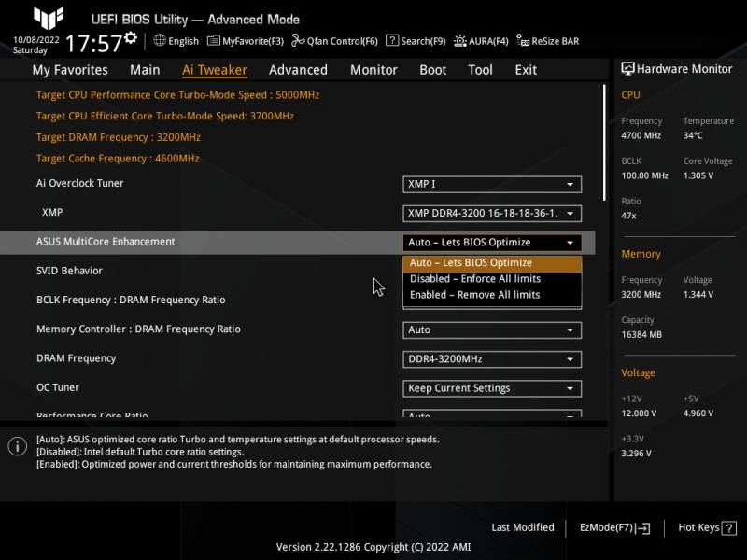Select the Ai Overclock Tuner label
The image size is (747, 560).
(80, 183)
